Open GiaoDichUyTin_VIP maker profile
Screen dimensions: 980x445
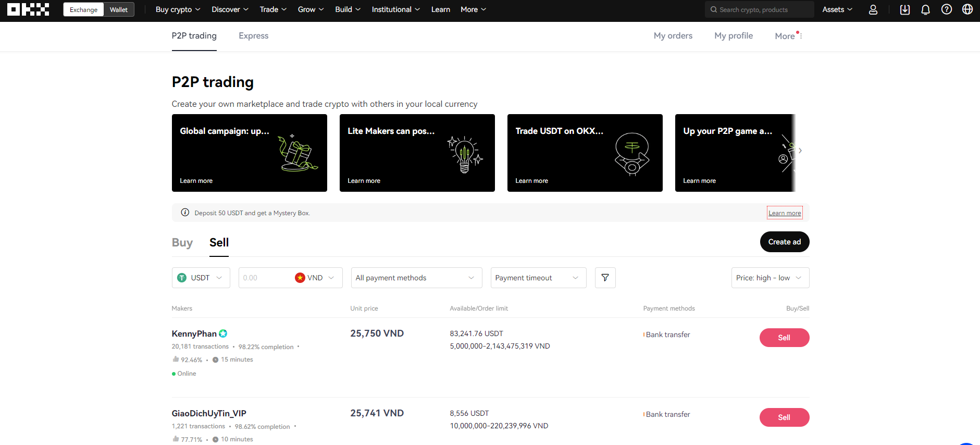209,413
